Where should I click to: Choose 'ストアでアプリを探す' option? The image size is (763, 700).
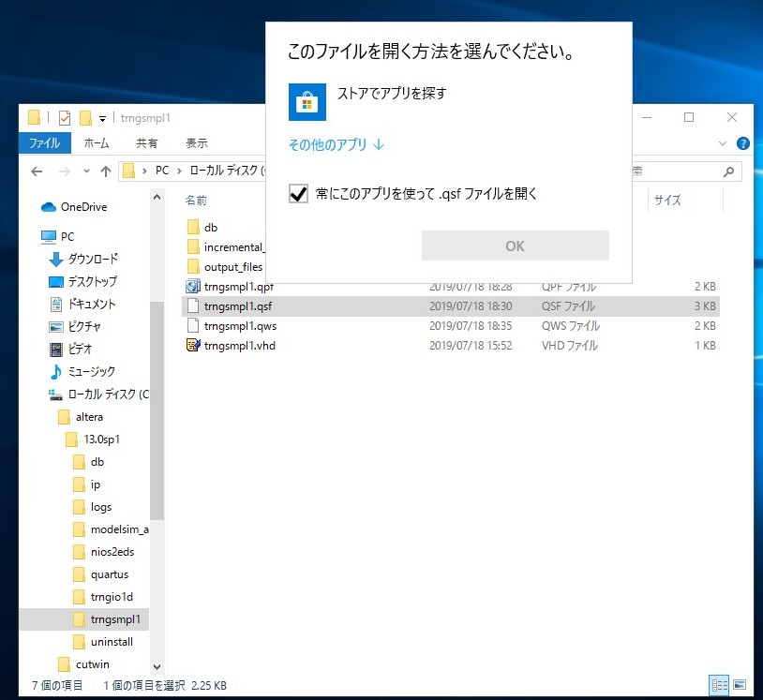392,93
